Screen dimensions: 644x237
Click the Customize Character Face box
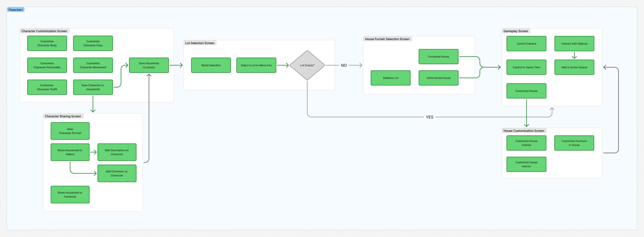[x=93, y=43]
